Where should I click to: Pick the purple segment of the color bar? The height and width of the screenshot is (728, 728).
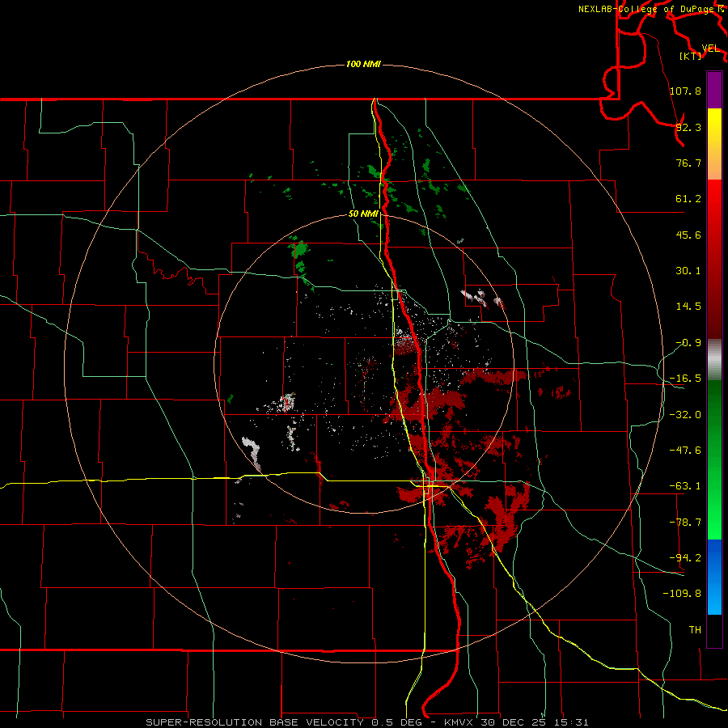[714, 90]
